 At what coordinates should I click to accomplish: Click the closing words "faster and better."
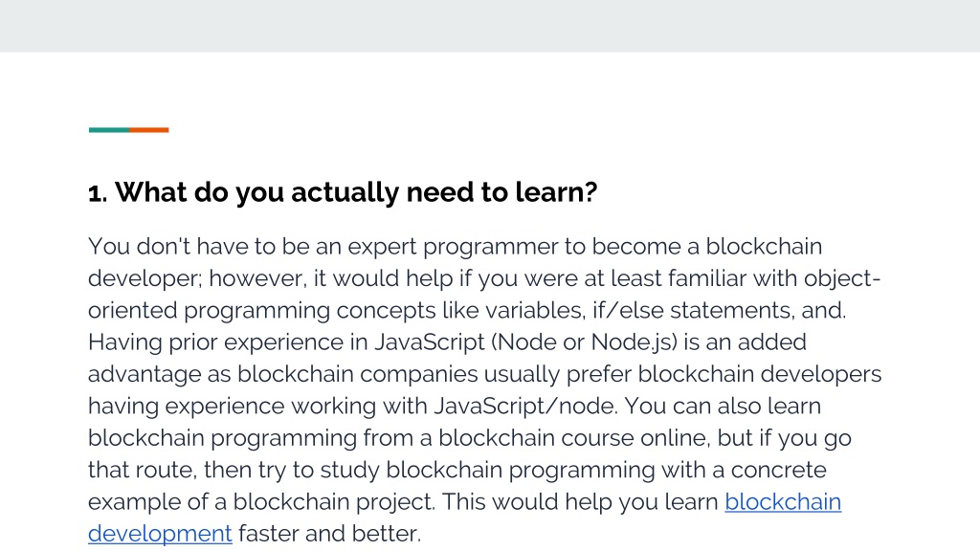point(329,534)
